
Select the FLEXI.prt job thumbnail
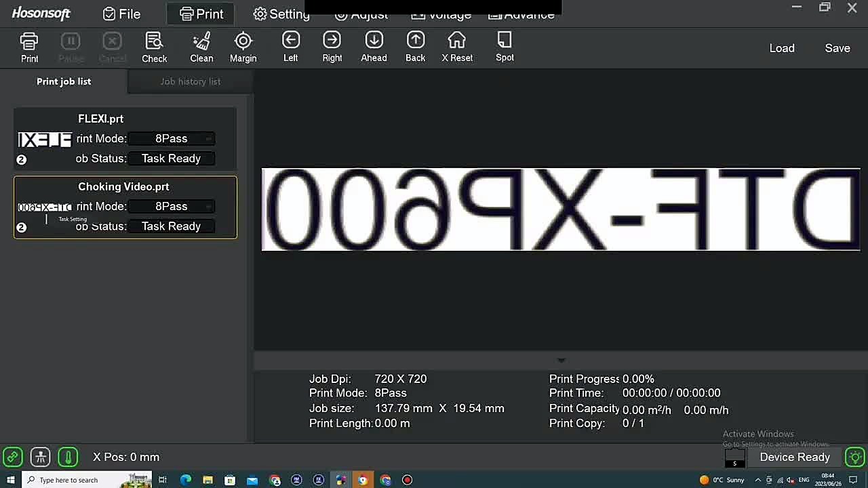coord(45,140)
